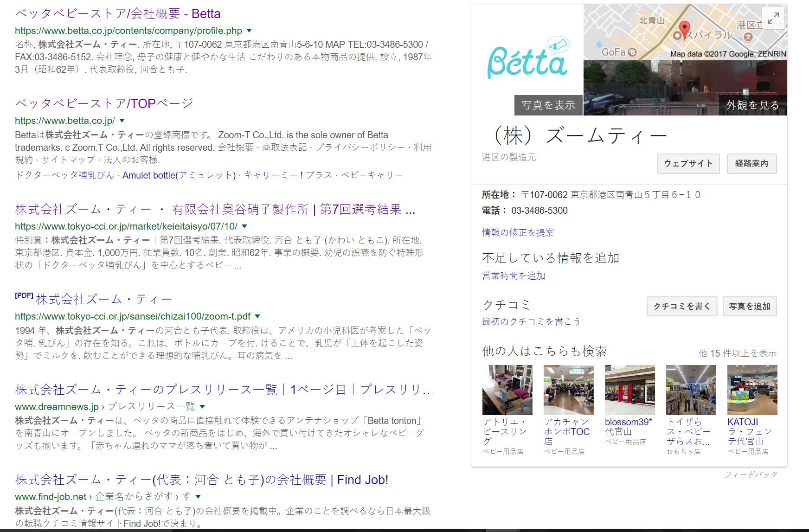Click the 営業時間を追加 link
Viewport: 809px width, 532px height.
(x=514, y=276)
